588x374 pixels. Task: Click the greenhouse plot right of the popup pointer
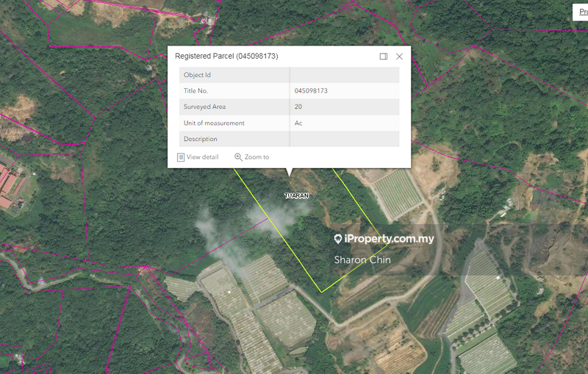click(x=398, y=194)
